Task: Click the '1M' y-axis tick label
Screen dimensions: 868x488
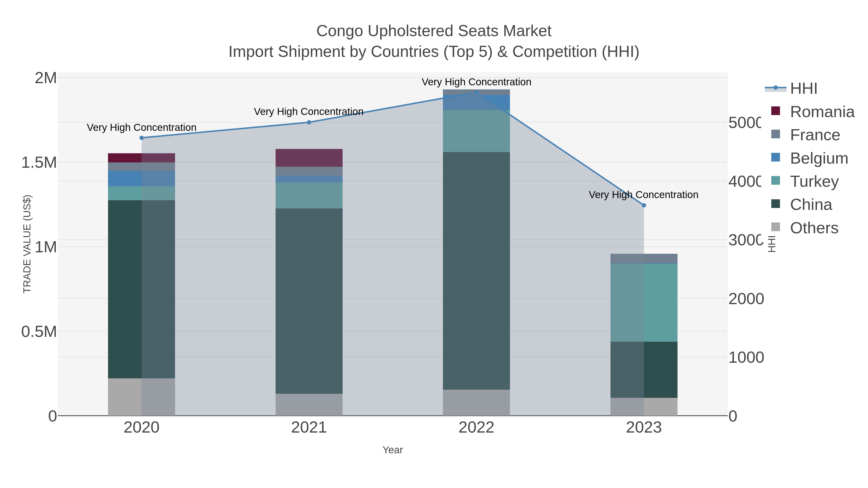Action: (x=46, y=247)
